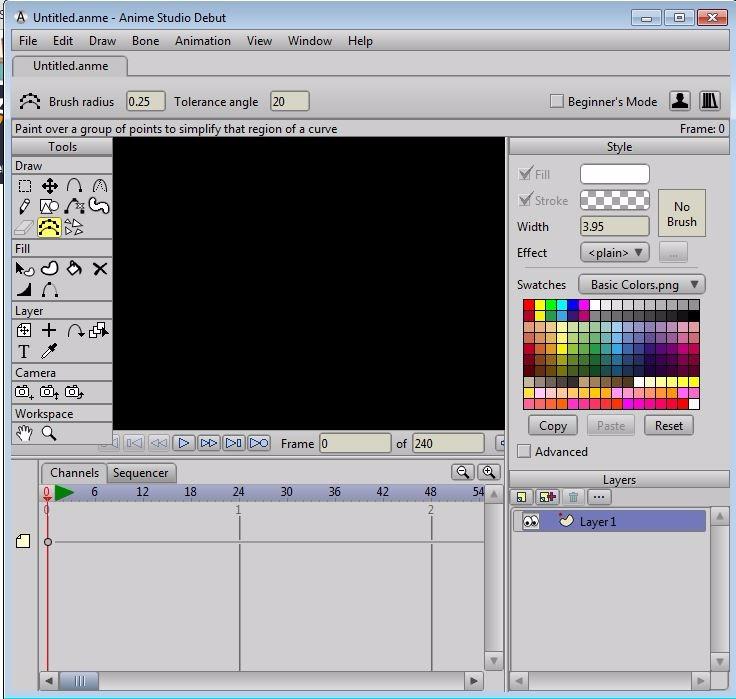This screenshot has height=699, width=736.
Task: Expand the Swatches Basic Colors.png dropdown
Action: coord(641,284)
